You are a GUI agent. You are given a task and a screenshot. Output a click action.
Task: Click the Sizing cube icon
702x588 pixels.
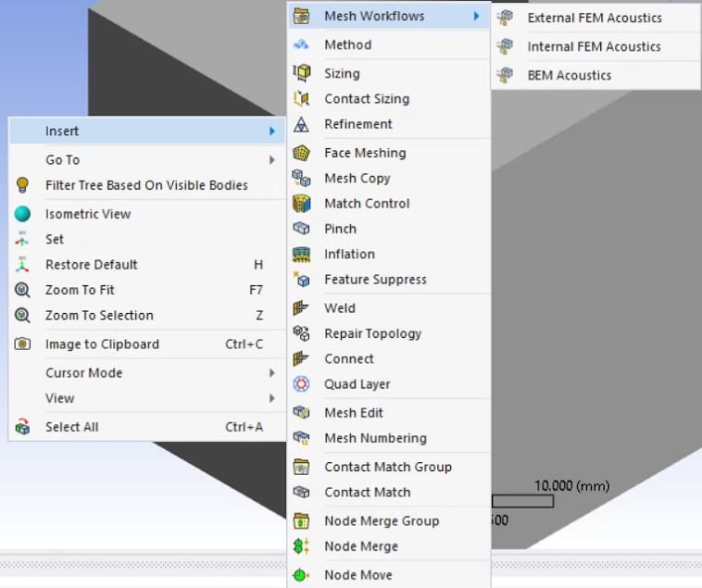(301, 73)
